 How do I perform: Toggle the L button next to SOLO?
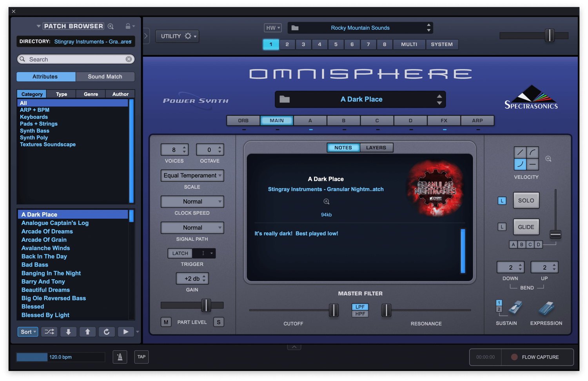tap(502, 201)
